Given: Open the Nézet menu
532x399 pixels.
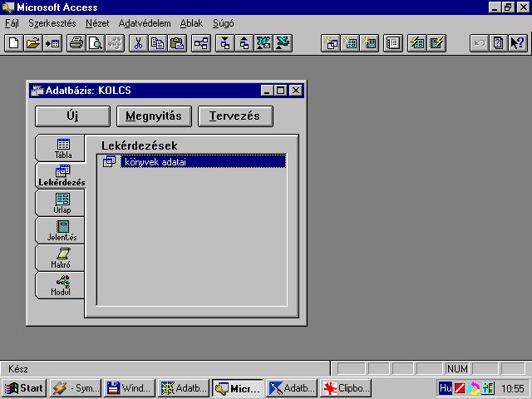Looking at the screenshot, I should click(97, 23).
